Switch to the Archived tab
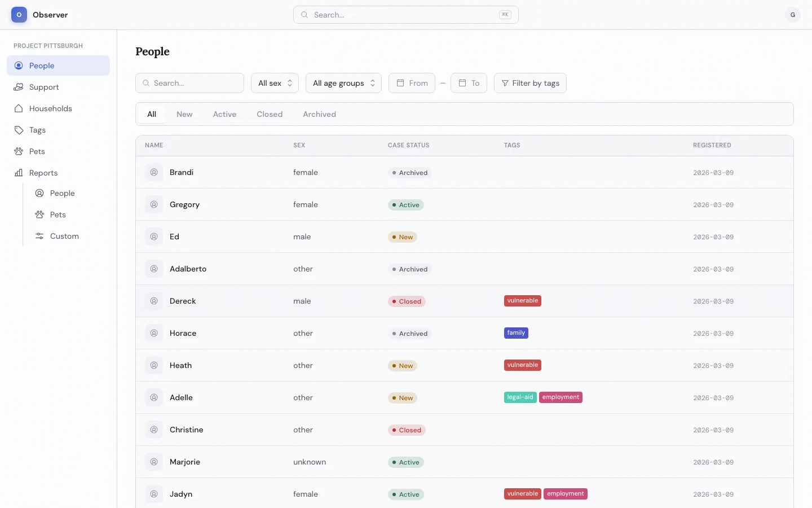Viewport: 812px width, 508px height. pyautogui.click(x=319, y=114)
